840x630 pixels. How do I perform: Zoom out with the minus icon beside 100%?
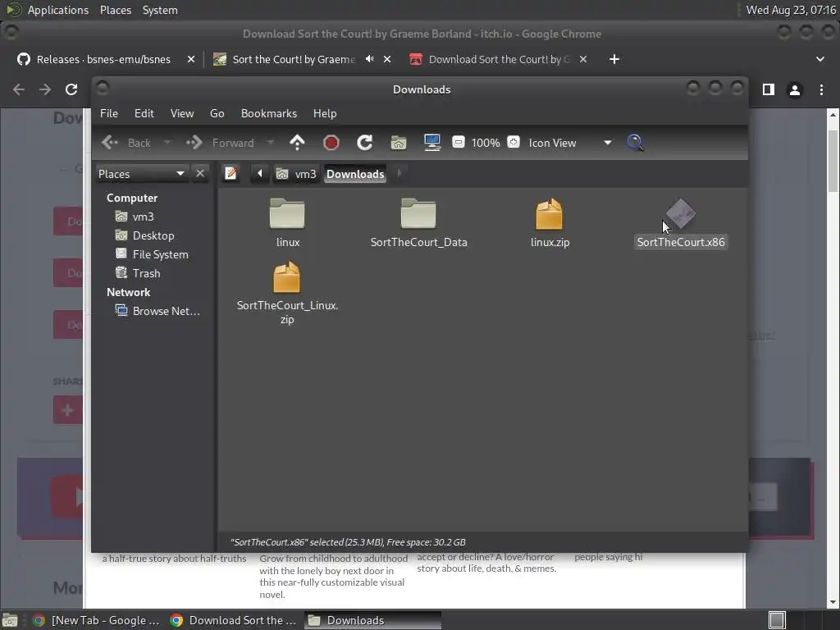coord(459,143)
